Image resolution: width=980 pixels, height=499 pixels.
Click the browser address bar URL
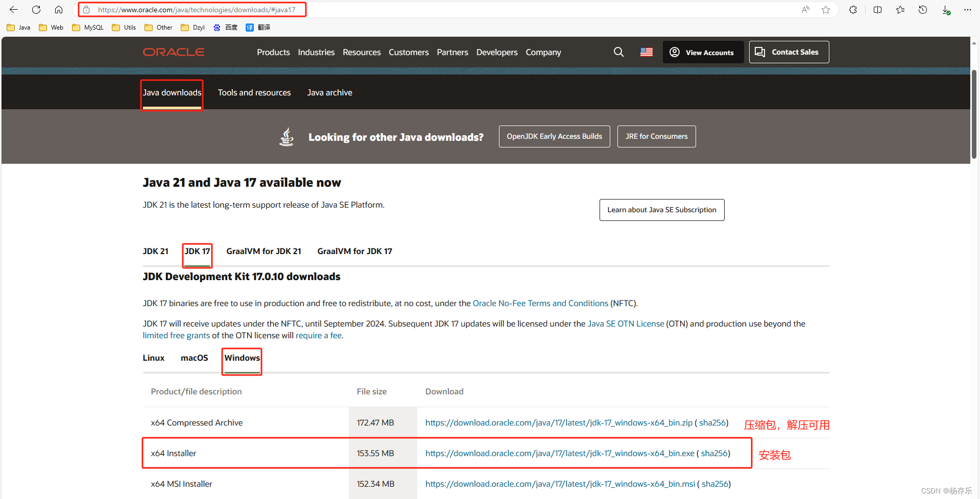point(197,10)
